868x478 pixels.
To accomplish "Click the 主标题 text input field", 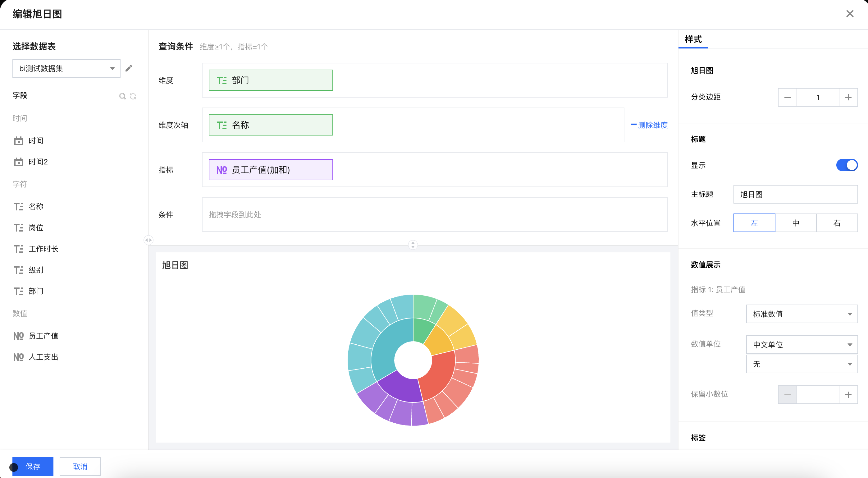I will (795, 194).
